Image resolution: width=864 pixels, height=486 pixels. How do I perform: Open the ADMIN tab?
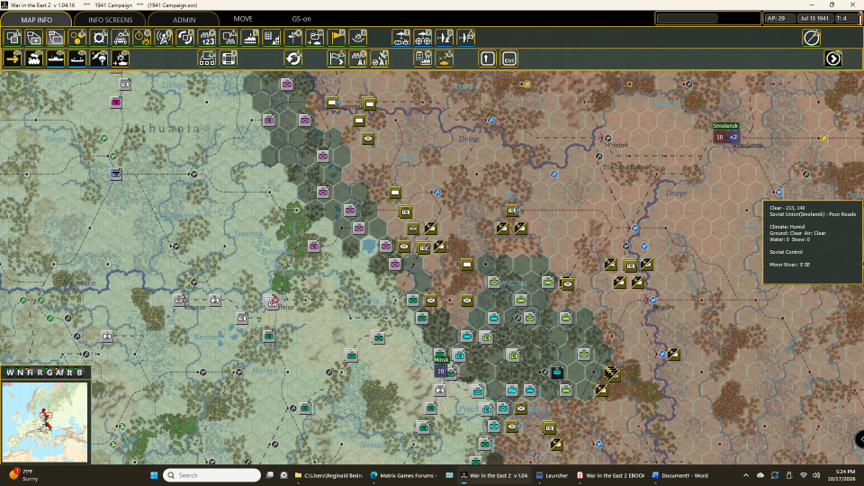coord(184,19)
